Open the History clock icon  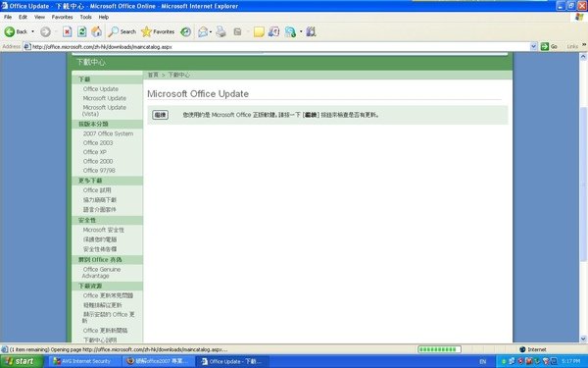click(185, 32)
